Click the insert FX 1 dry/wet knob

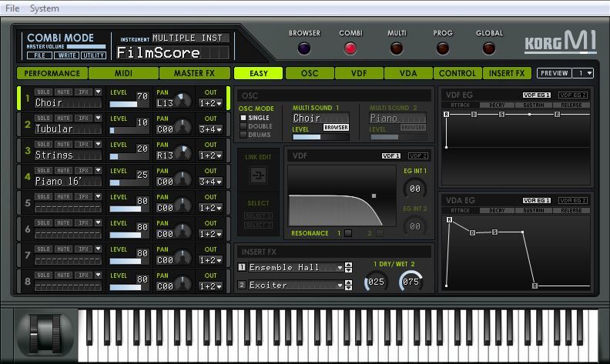click(376, 282)
